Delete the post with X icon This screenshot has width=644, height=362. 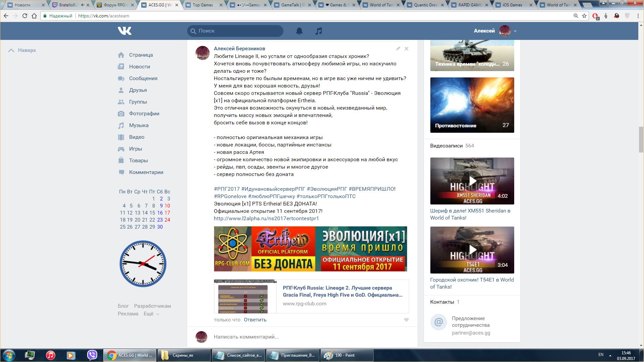(406, 49)
